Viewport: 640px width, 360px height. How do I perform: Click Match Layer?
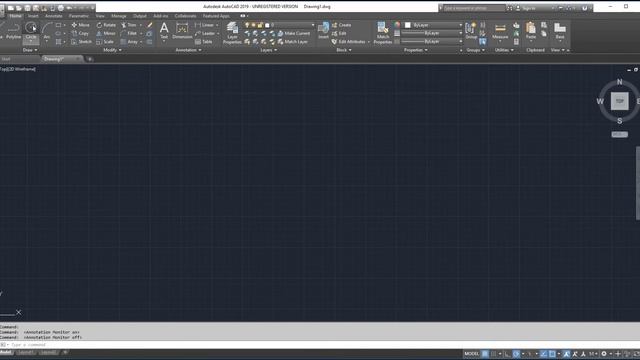pos(293,42)
